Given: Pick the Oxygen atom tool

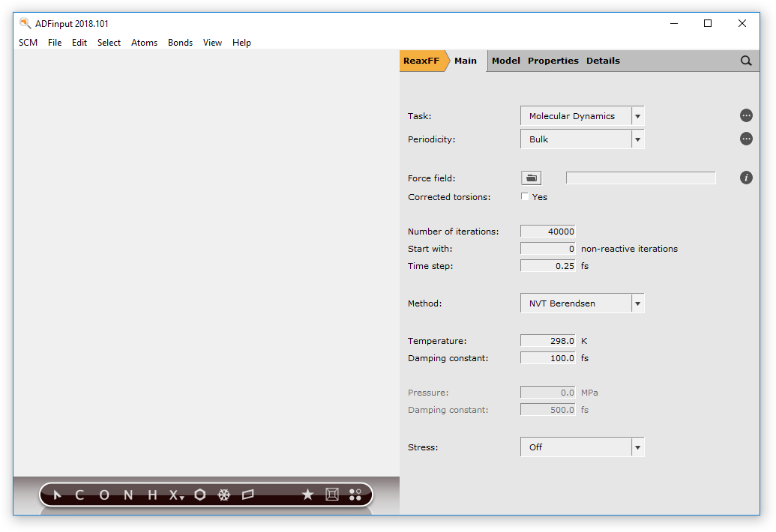Looking at the screenshot, I should [104, 495].
